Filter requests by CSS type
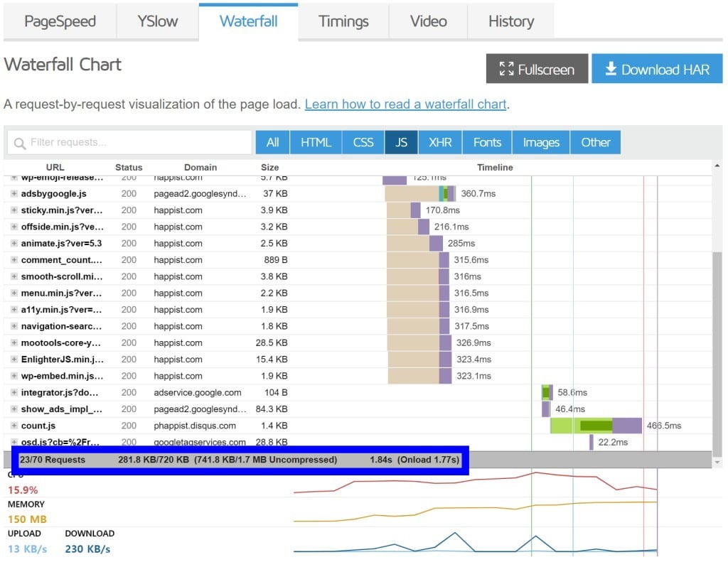The width and height of the screenshot is (728, 567). pyautogui.click(x=363, y=142)
